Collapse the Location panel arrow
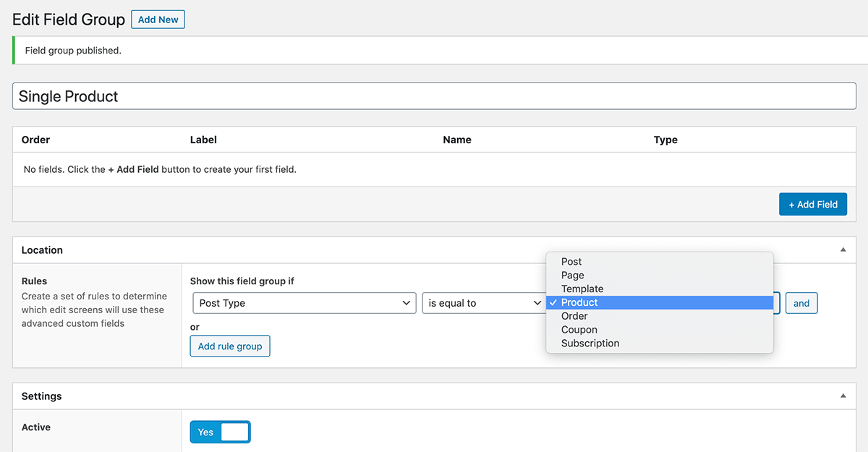The image size is (868, 452). coord(842,250)
